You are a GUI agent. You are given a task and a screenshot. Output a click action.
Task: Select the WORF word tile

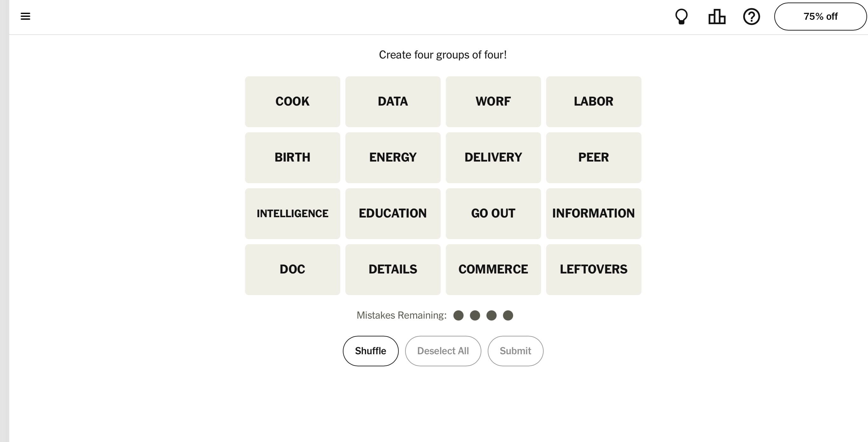point(493,101)
